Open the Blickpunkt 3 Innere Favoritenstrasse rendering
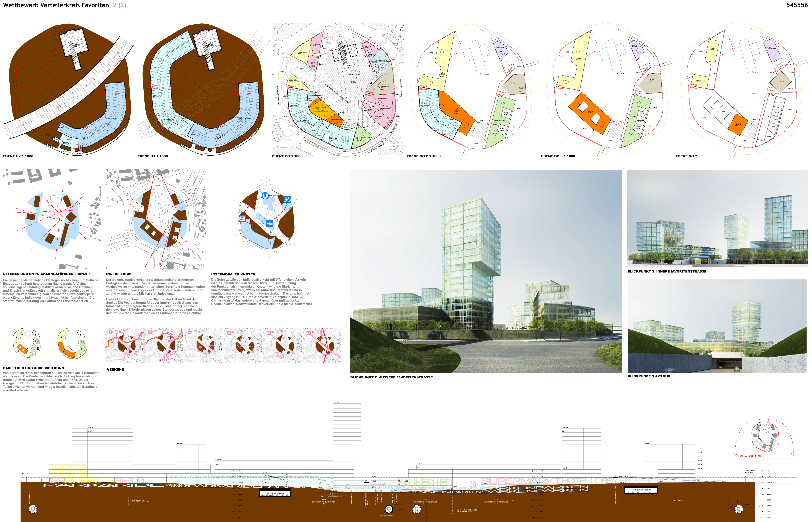The width and height of the screenshot is (812, 522). (x=717, y=219)
